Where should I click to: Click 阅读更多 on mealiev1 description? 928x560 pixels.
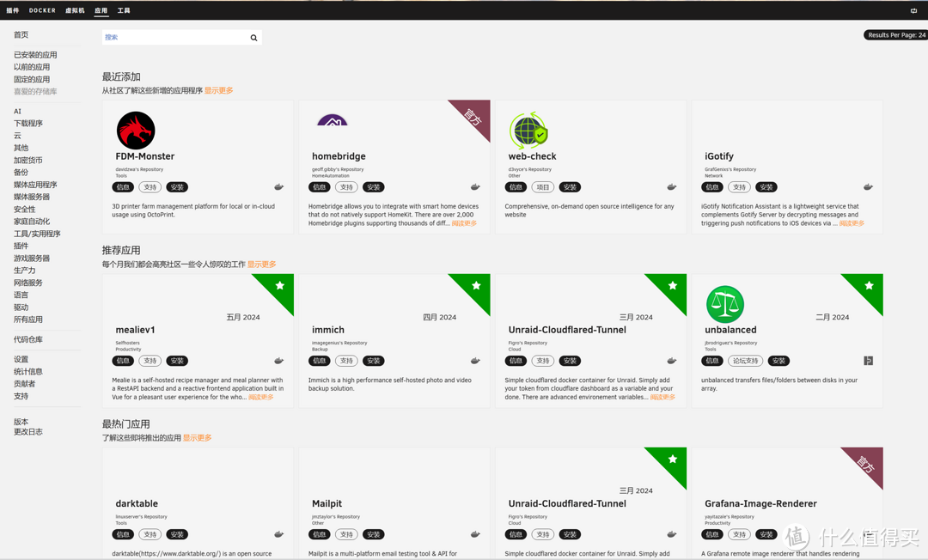click(x=261, y=398)
